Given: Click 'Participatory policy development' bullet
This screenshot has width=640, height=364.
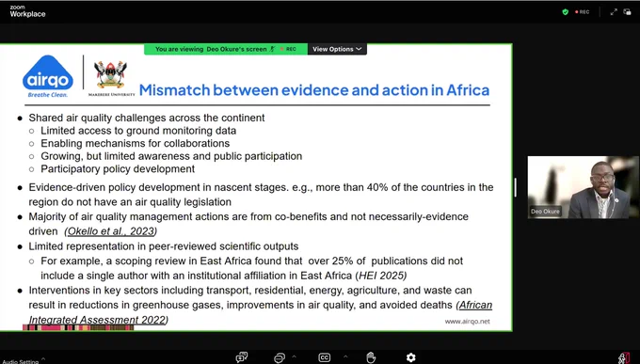Looking at the screenshot, I should pyautogui.click(x=118, y=169).
